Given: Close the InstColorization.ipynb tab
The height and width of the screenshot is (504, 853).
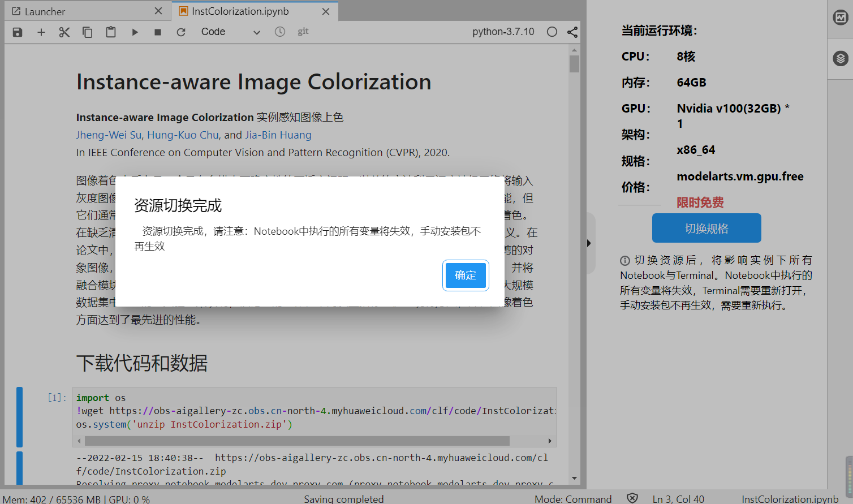Looking at the screenshot, I should point(326,11).
